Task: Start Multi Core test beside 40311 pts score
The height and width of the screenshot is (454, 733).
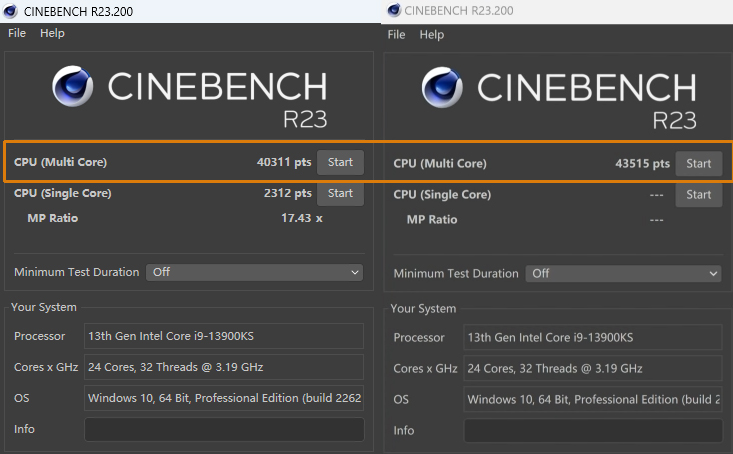Action: click(x=340, y=162)
